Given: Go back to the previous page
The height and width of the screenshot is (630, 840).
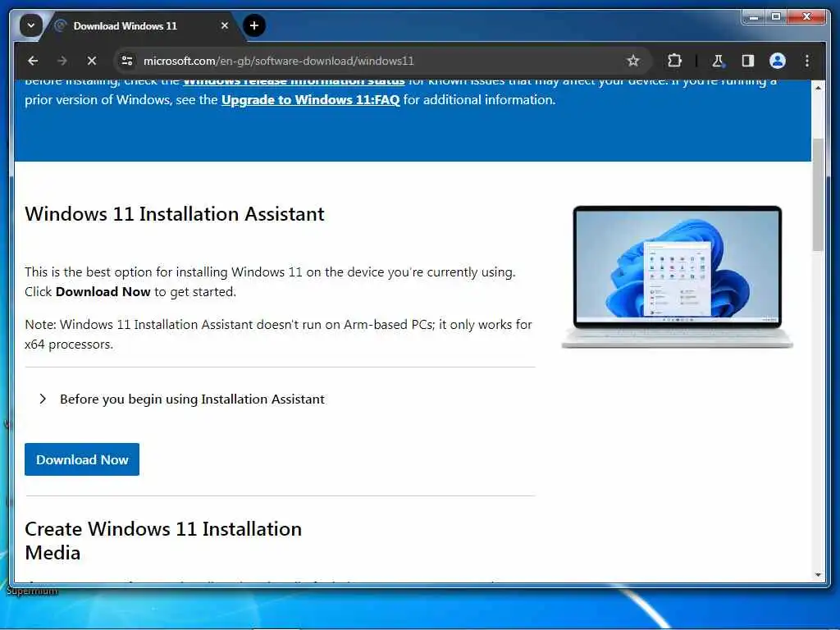Looking at the screenshot, I should tap(33, 61).
